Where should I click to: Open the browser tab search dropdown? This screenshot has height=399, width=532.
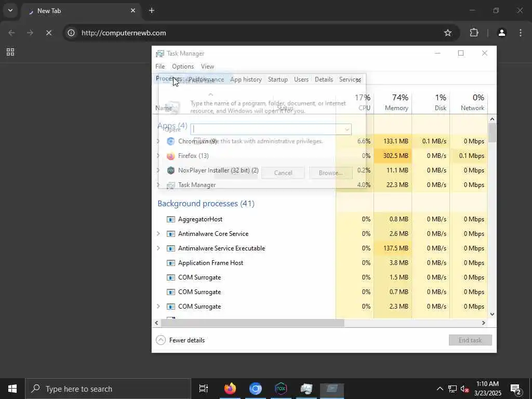(10, 10)
